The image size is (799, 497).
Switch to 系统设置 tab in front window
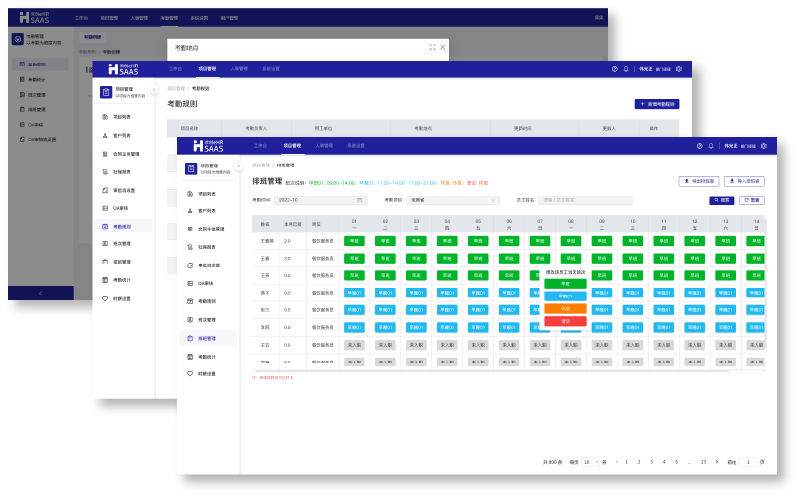coord(355,146)
